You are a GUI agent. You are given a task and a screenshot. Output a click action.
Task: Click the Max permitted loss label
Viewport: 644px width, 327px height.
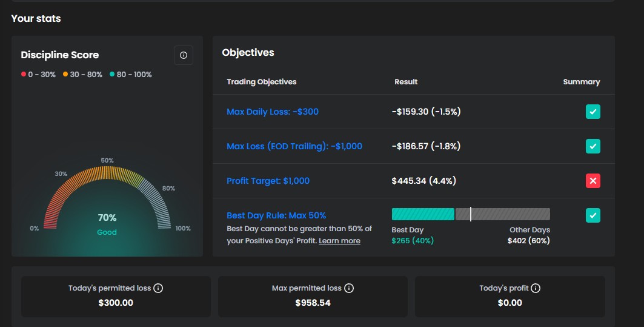[x=307, y=288]
